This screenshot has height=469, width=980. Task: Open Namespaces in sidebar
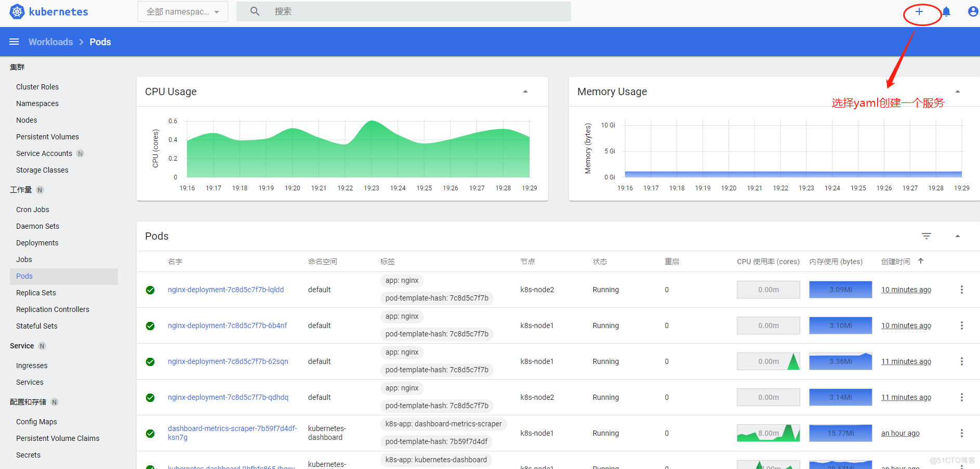[37, 103]
